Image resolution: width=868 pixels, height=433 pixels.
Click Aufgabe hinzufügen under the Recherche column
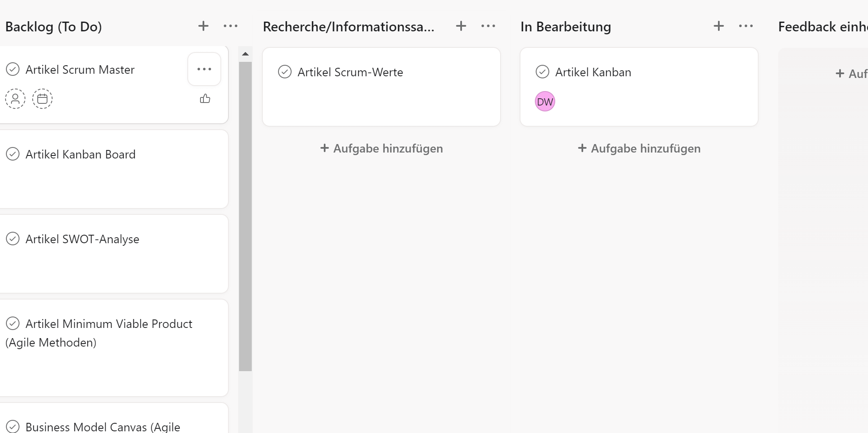tap(381, 148)
